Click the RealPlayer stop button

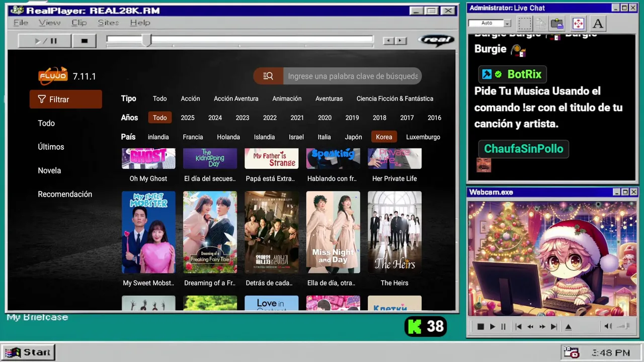pos(85,41)
